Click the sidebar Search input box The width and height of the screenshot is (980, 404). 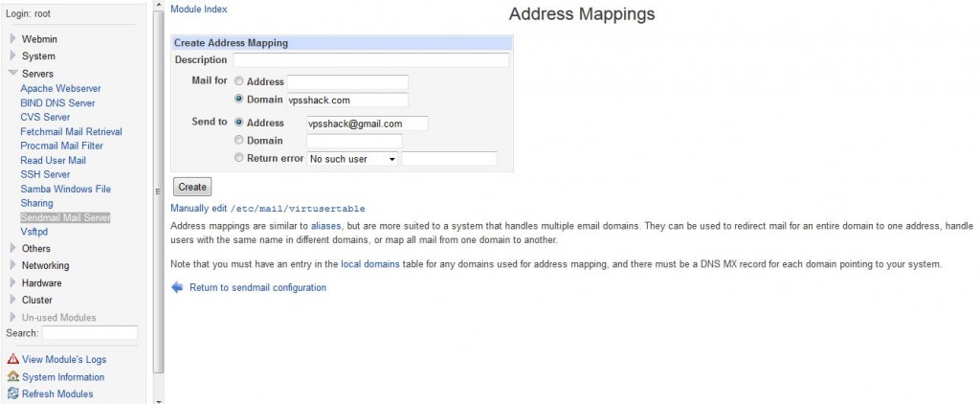pos(90,333)
